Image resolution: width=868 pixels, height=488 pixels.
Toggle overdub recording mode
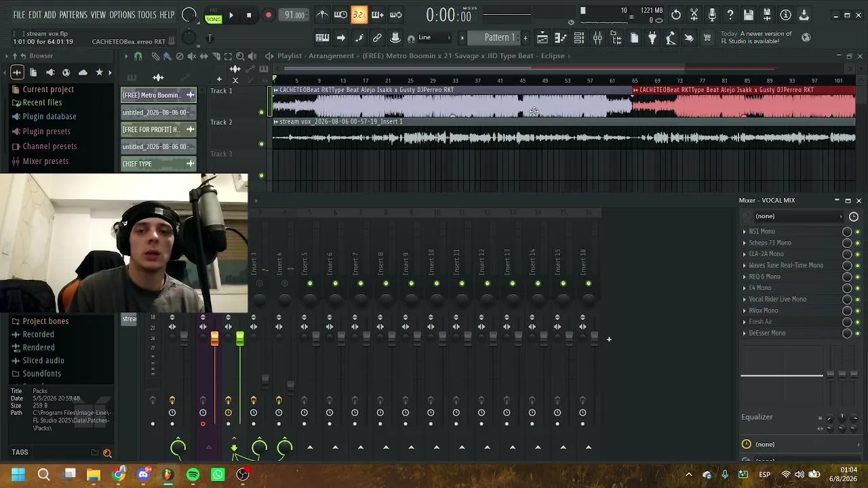click(378, 15)
